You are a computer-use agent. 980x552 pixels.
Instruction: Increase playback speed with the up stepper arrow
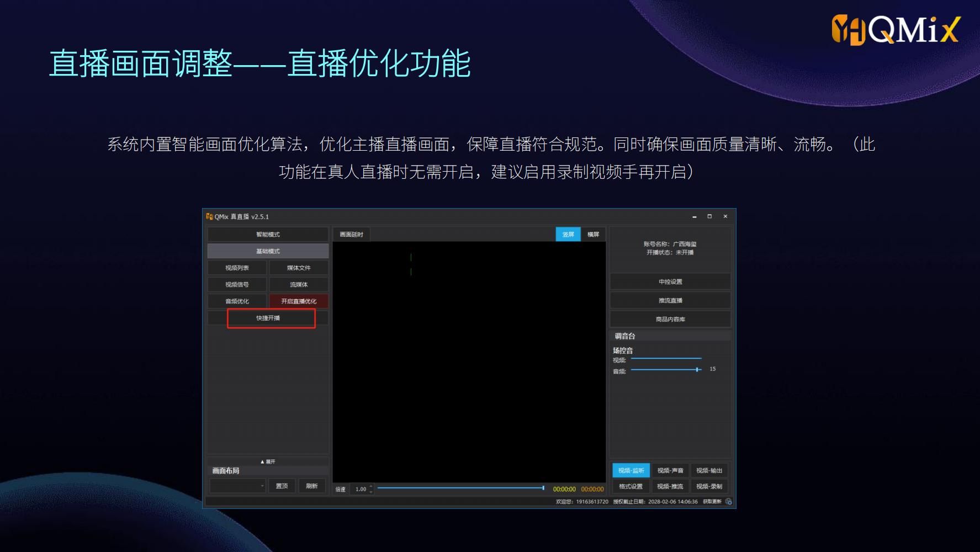[372, 486]
